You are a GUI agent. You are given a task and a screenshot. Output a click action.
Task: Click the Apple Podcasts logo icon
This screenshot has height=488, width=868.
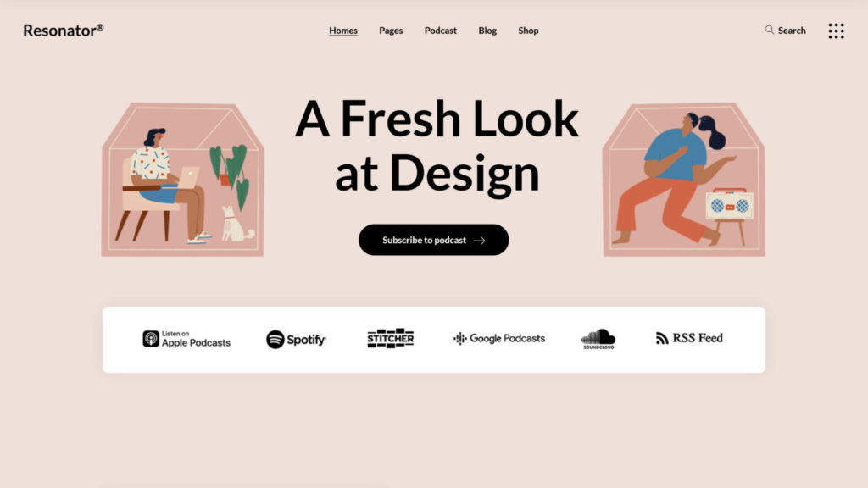pos(151,339)
